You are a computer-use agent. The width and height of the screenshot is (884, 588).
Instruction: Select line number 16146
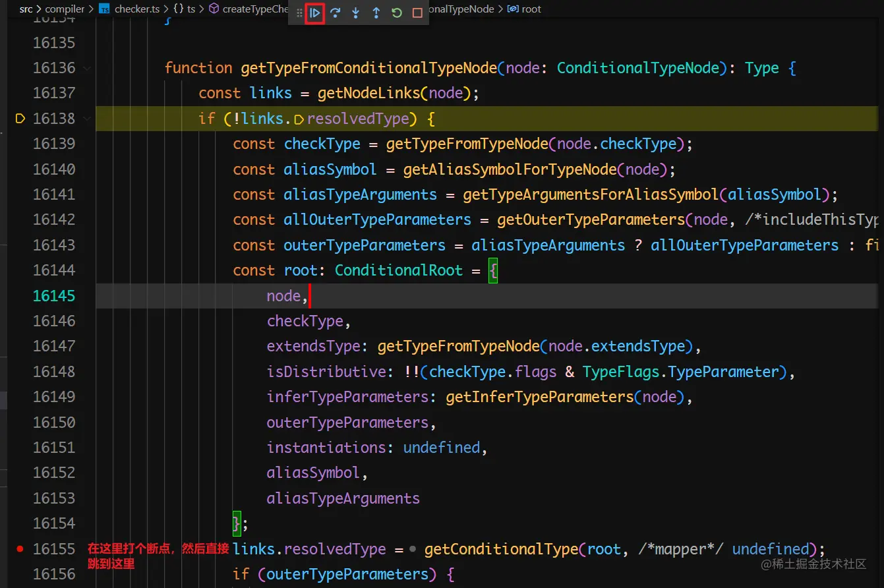54,321
